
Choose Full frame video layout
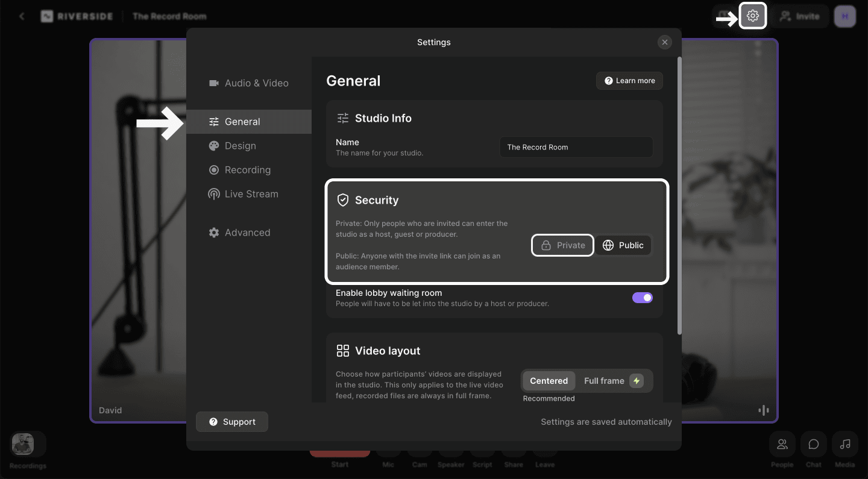(x=613, y=381)
